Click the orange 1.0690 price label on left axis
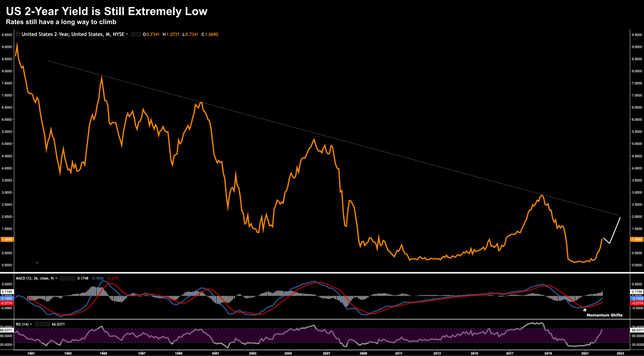Viewport: 644px width, 356px height. click(x=7, y=239)
